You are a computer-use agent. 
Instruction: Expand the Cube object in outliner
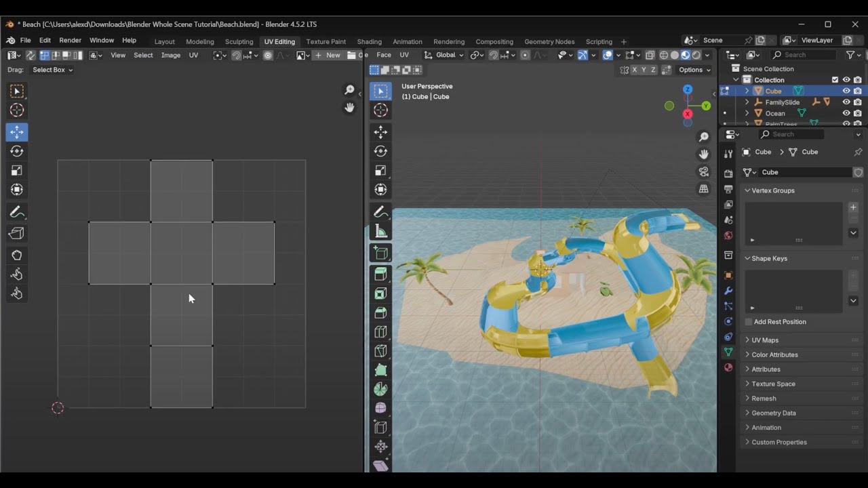(x=747, y=91)
